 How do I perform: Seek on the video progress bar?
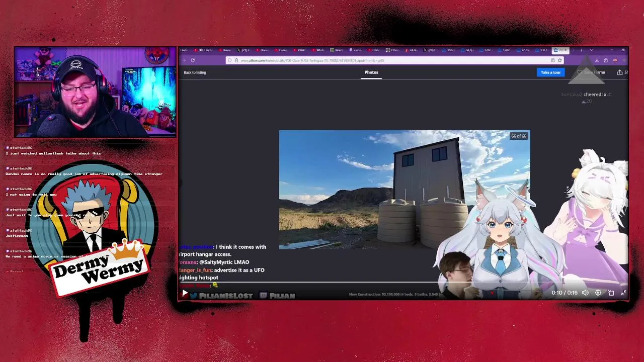(403, 283)
